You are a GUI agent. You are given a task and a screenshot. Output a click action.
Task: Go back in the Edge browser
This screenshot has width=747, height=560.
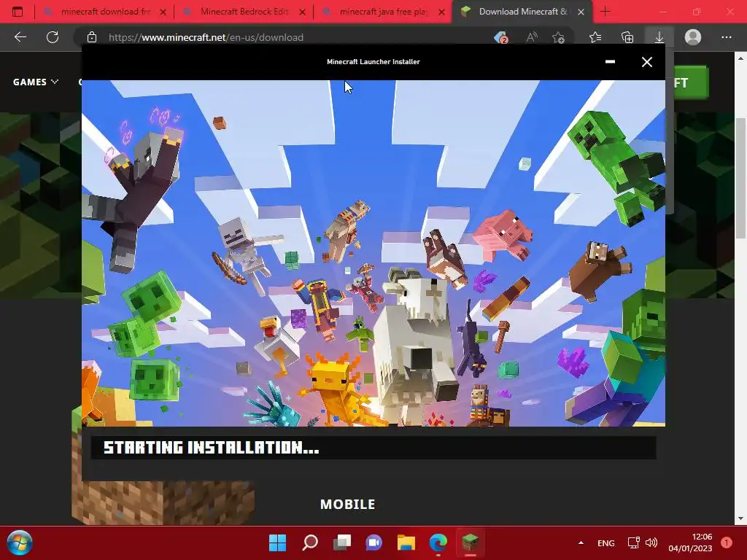click(x=20, y=37)
